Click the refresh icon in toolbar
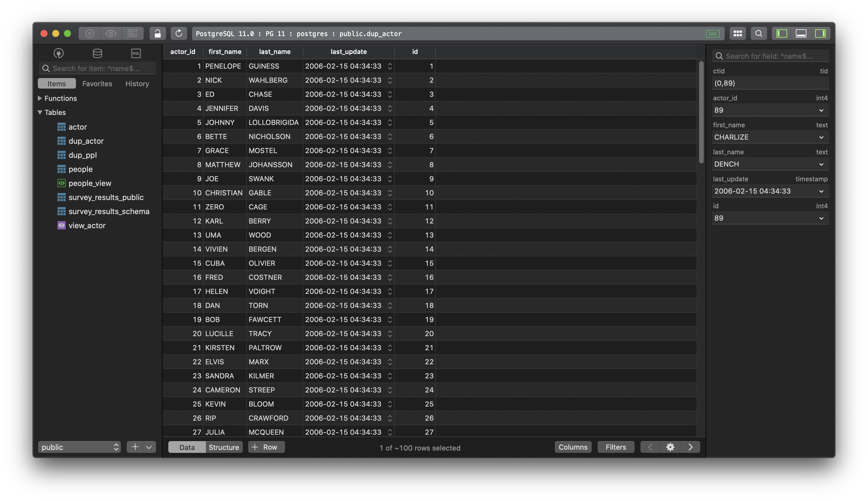The width and height of the screenshot is (868, 501). coord(179,33)
